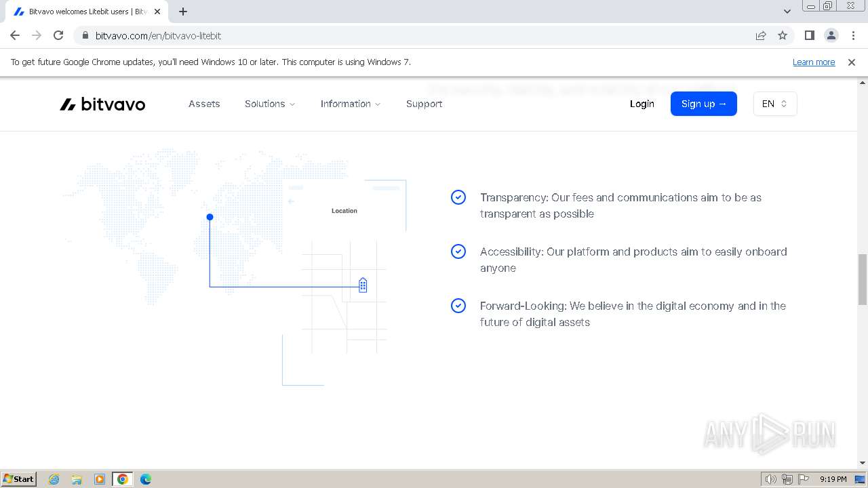Open network status tray icon

tap(787, 479)
